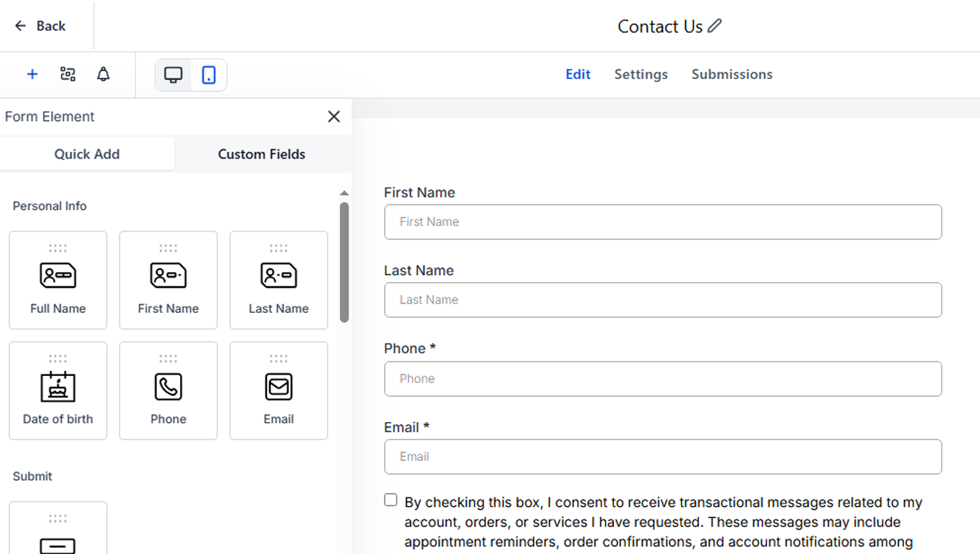Viewport: 980px width, 554px height.
Task: Click the scroll up arrow in element panel
Action: [344, 193]
